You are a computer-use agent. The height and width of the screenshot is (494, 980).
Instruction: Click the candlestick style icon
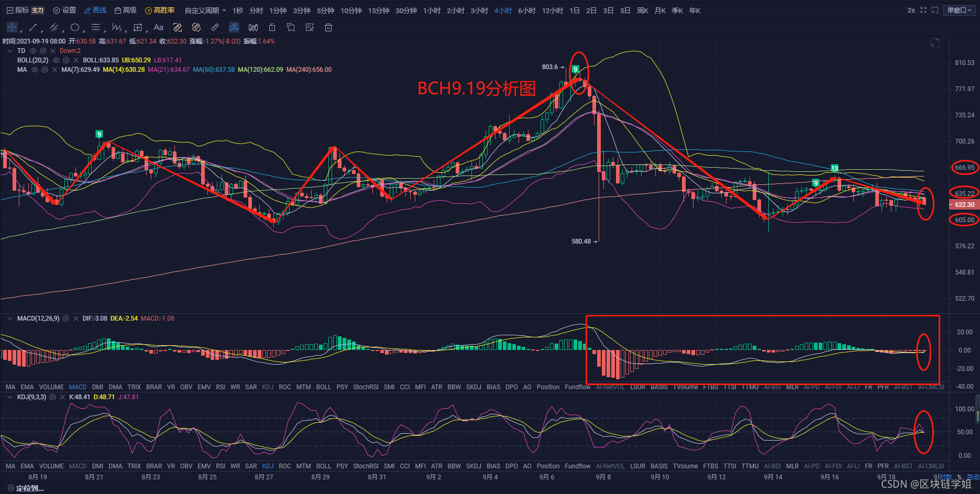253,27
